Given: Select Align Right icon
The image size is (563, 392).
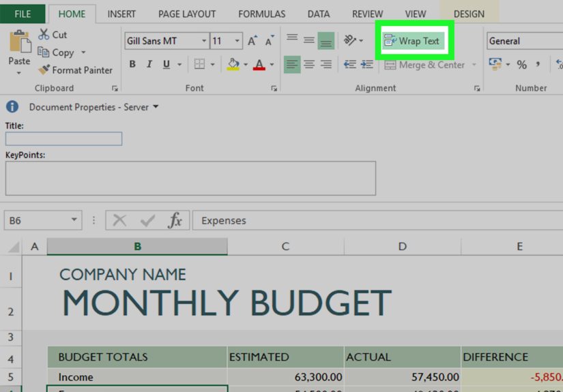Looking at the screenshot, I should [x=326, y=65].
